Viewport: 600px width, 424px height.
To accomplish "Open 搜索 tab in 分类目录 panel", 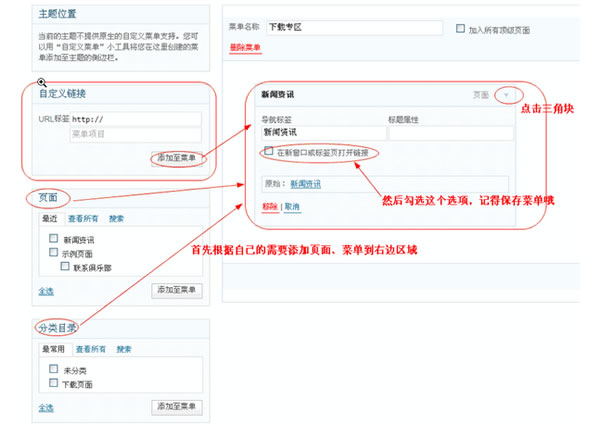I will 123,349.
